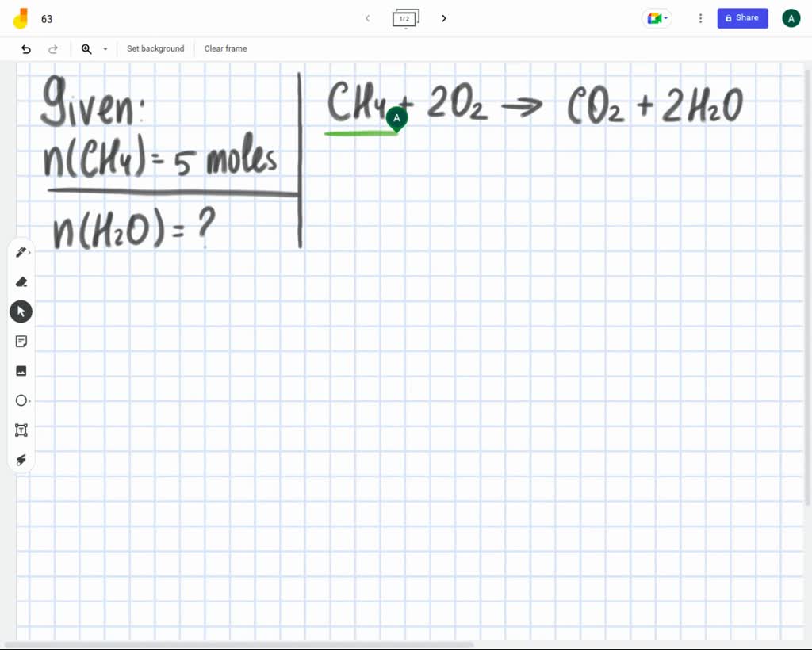Viewport: 812px width, 650px height.
Task: Open Set background options
Action: click(155, 48)
